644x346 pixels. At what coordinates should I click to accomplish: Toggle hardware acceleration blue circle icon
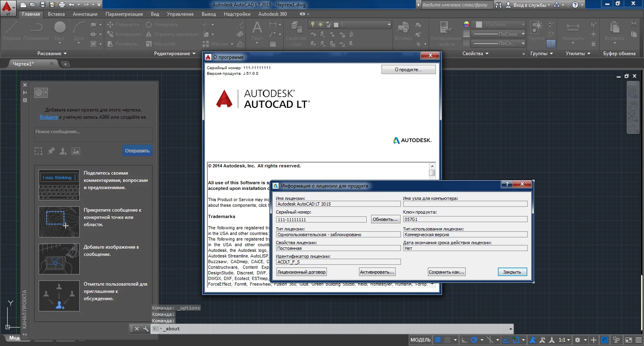point(605,340)
